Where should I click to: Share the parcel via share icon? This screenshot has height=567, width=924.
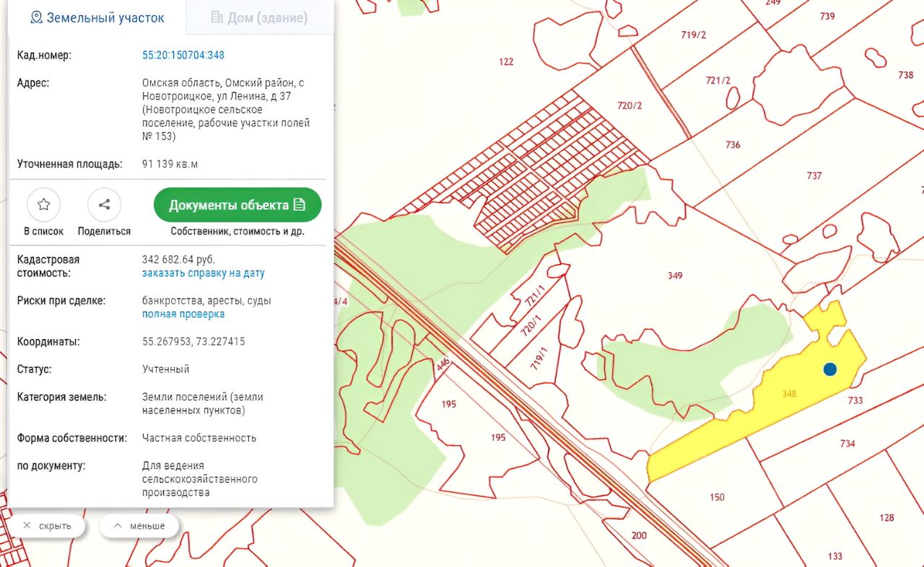click(x=104, y=205)
